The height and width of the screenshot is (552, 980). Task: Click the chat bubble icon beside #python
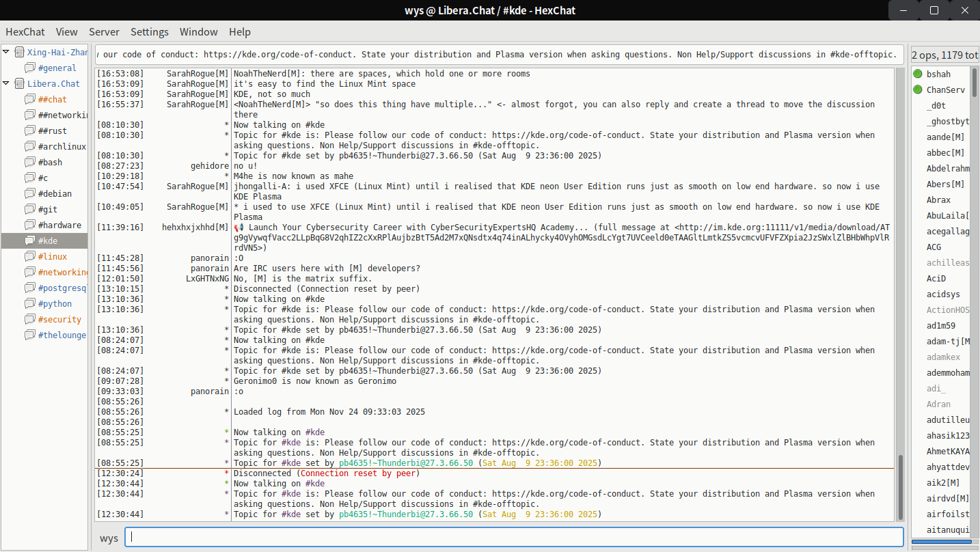[x=29, y=304]
